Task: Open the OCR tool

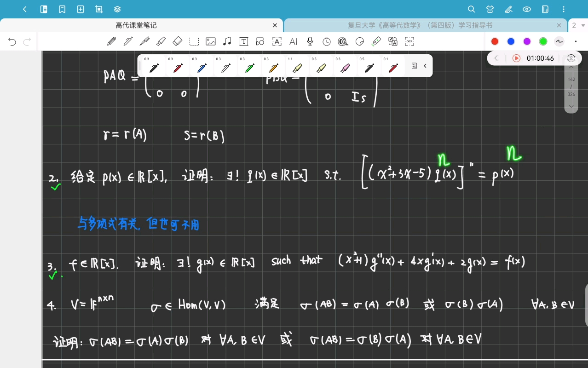Action: click(x=409, y=41)
